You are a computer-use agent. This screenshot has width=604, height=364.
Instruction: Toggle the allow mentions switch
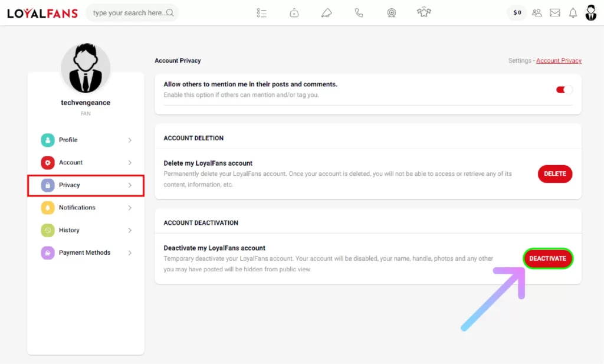[564, 90]
